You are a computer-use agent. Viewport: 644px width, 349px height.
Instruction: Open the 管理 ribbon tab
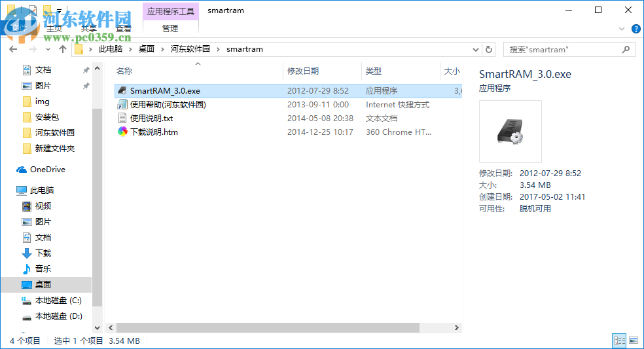point(170,29)
